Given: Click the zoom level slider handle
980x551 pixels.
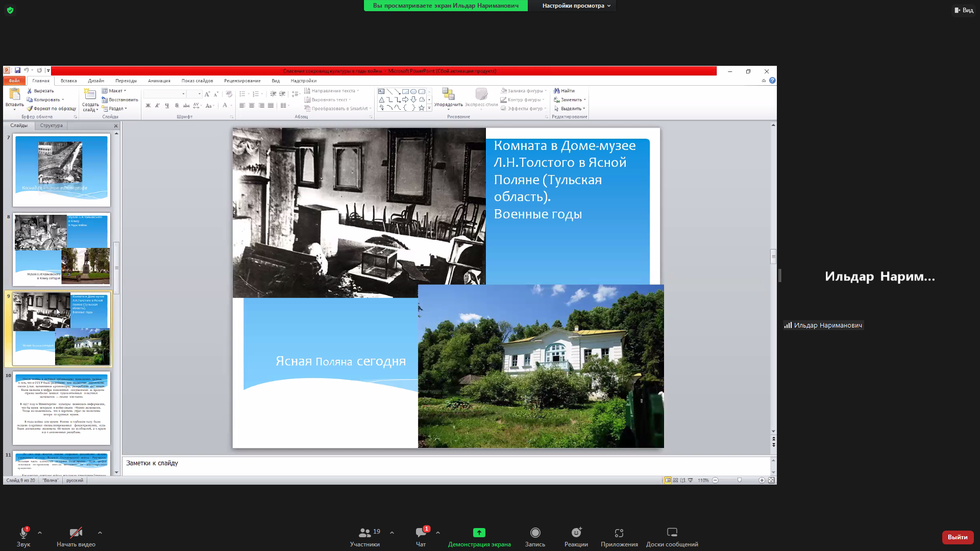Looking at the screenshot, I should coord(739,480).
